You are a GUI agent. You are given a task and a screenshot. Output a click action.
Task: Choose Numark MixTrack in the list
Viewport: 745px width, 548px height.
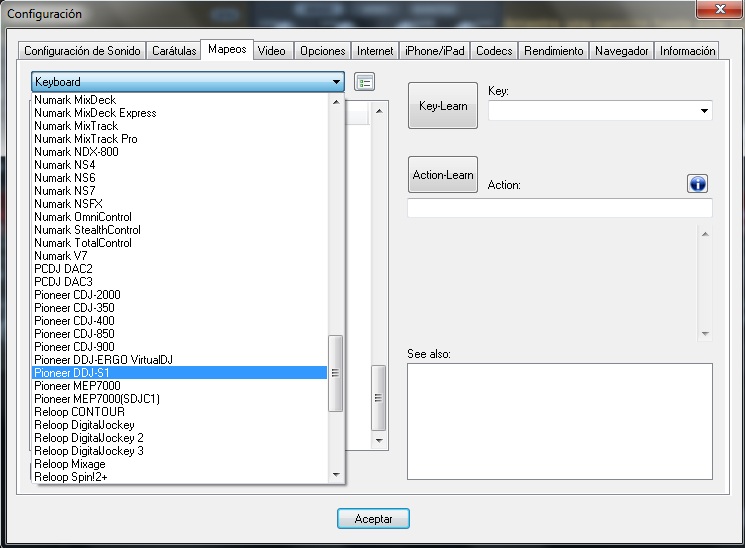coord(180,126)
